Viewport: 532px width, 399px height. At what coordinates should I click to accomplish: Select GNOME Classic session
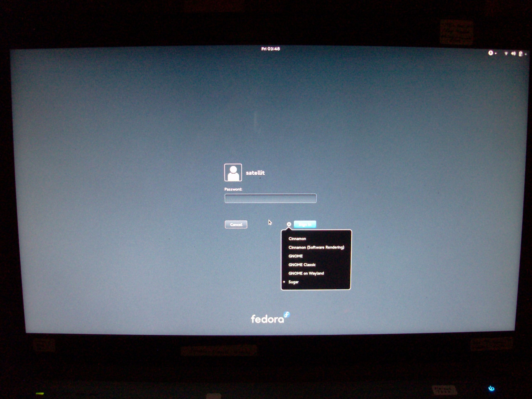click(x=302, y=265)
